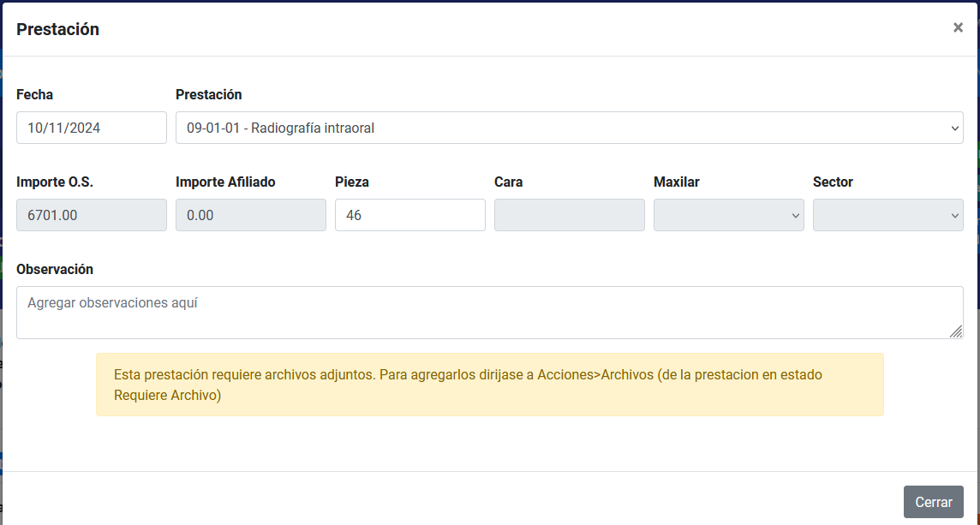Click the yellow attachments warning message
The image size is (980, 525).
coord(489,385)
